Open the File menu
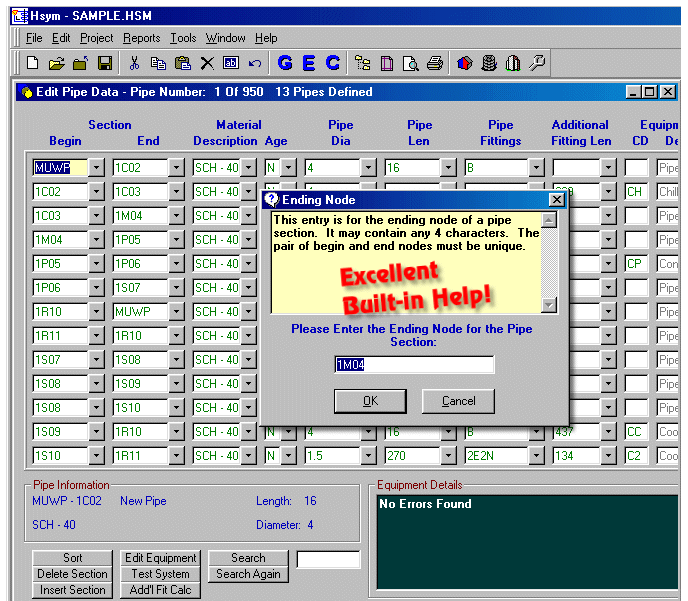The height and width of the screenshot is (601, 688). point(34,38)
